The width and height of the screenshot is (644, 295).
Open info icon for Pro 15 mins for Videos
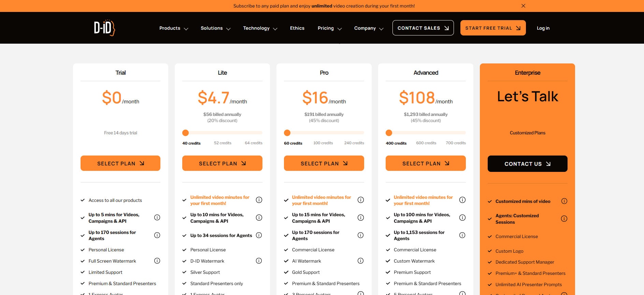[x=361, y=218]
